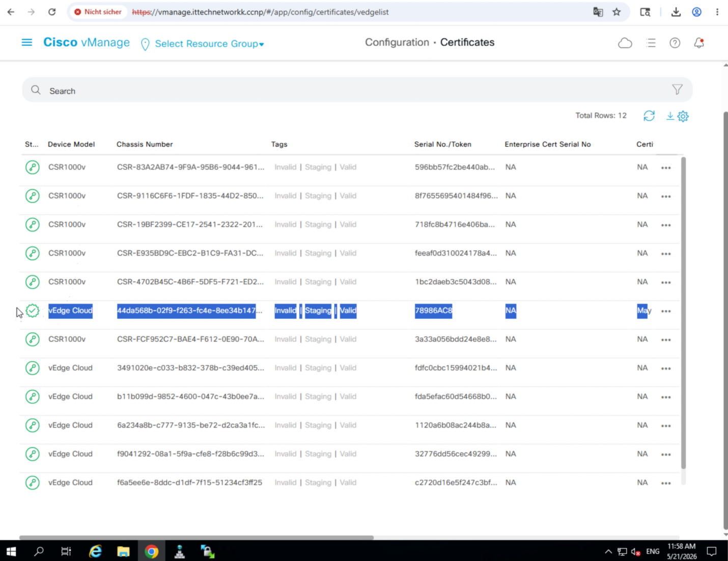Set f6a5ee6e vEdge device to Valid
728x561 pixels.
pyautogui.click(x=348, y=483)
